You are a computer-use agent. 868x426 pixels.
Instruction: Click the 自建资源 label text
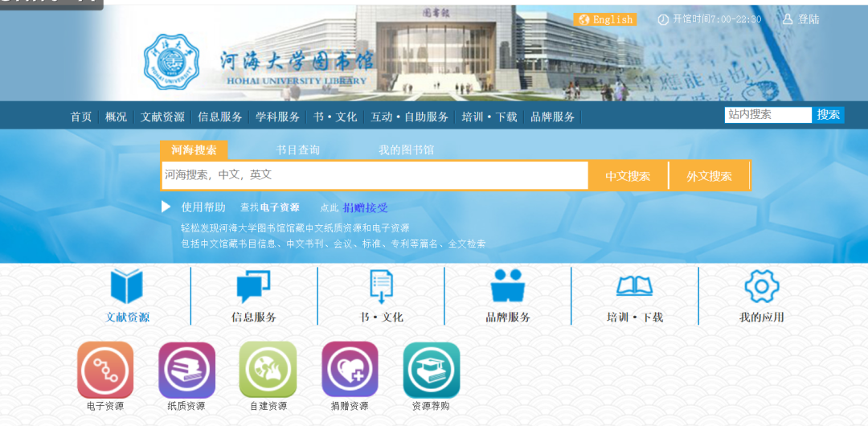click(x=268, y=406)
